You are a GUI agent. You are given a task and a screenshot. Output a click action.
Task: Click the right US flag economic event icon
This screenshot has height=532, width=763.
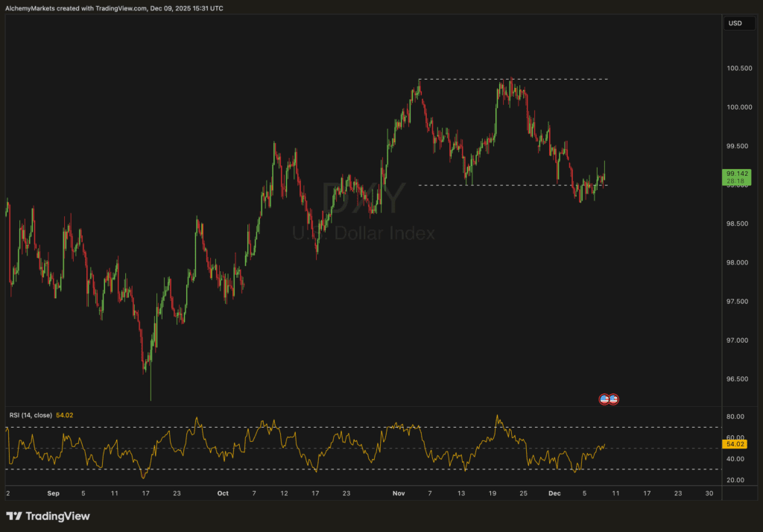click(614, 399)
